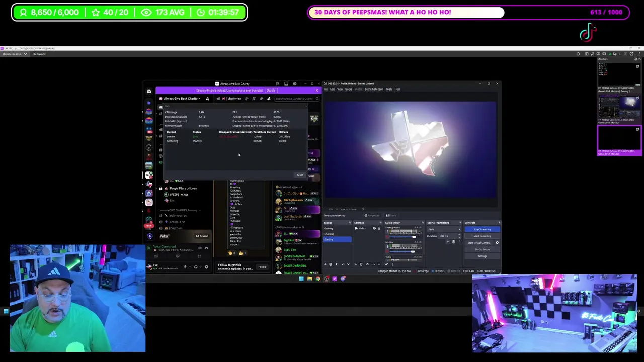This screenshot has height=362, width=644.
Task: Open the OBS Edit menu
Action: (x=332, y=89)
